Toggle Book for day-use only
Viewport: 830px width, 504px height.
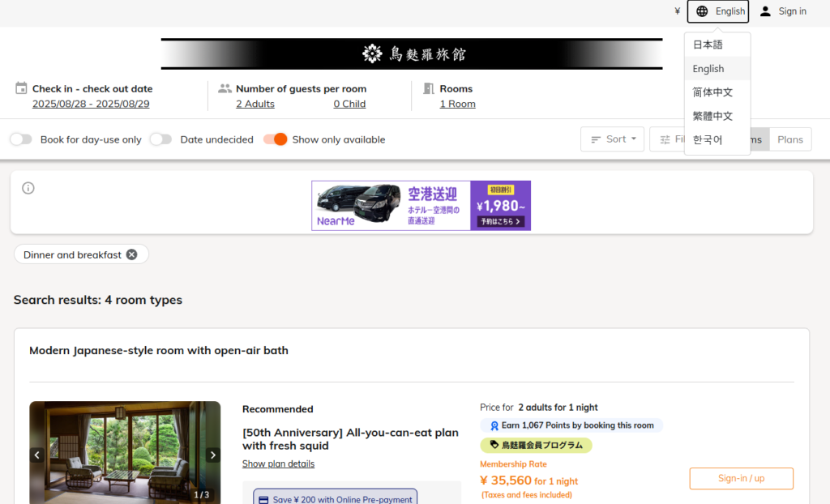click(21, 139)
